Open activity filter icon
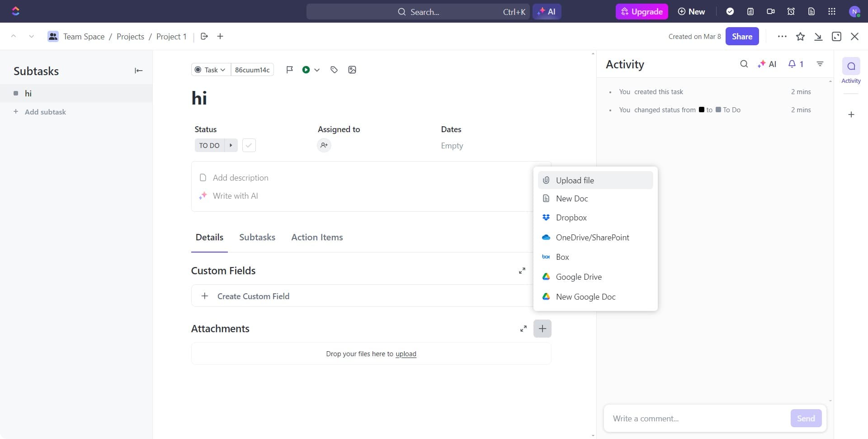This screenshot has width=868, height=439. (x=820, y=64)
